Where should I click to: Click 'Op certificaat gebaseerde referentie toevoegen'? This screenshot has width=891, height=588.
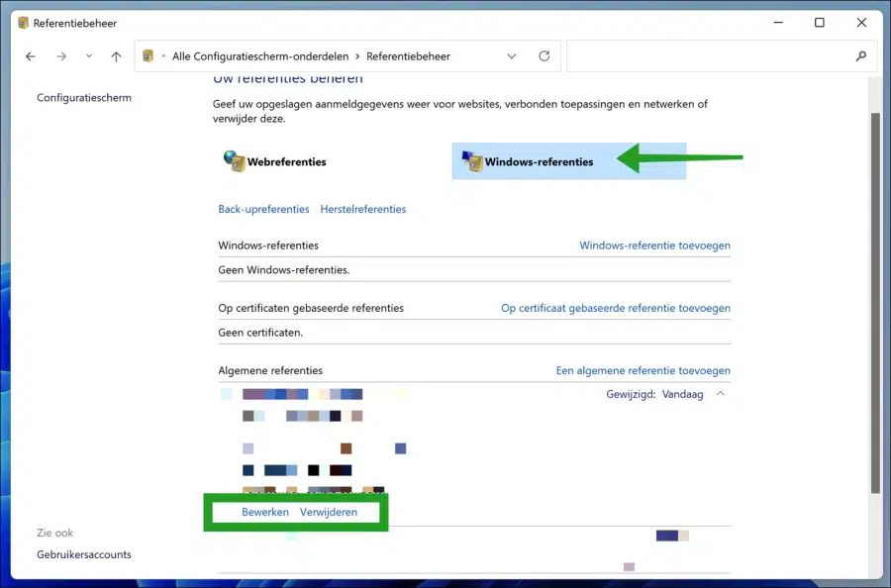[x=616, y=308]
